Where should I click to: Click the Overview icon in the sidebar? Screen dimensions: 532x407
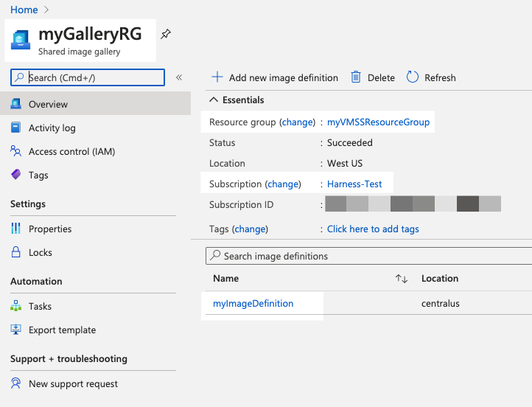[x=16, y=103]
